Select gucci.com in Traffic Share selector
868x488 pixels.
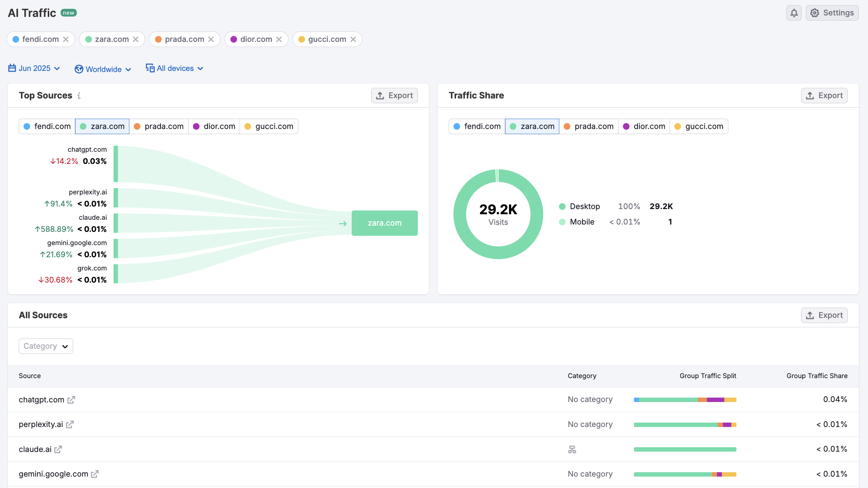click(699, 126)
